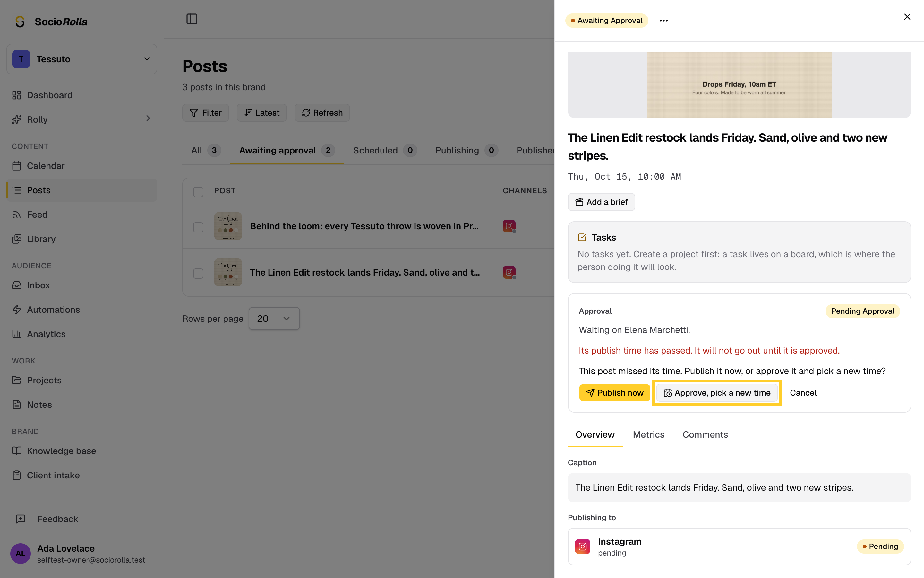Viewport: 924px width, 578px height.
Task: Open Automations
Action: pyautogui.click(x=82, y=310)
